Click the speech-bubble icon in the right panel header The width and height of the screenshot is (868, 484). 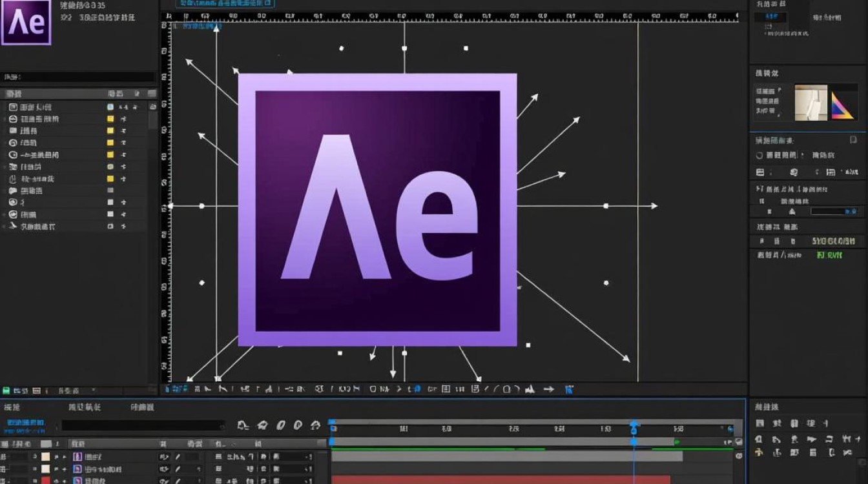click(853, 140)
